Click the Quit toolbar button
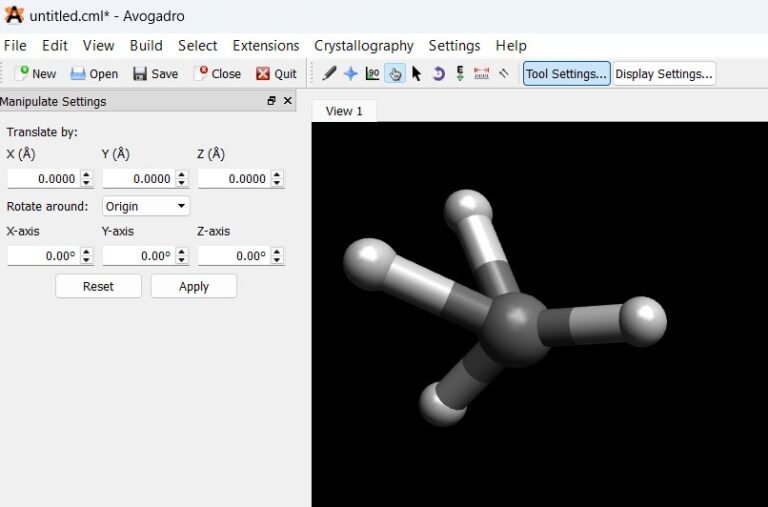 276,73
